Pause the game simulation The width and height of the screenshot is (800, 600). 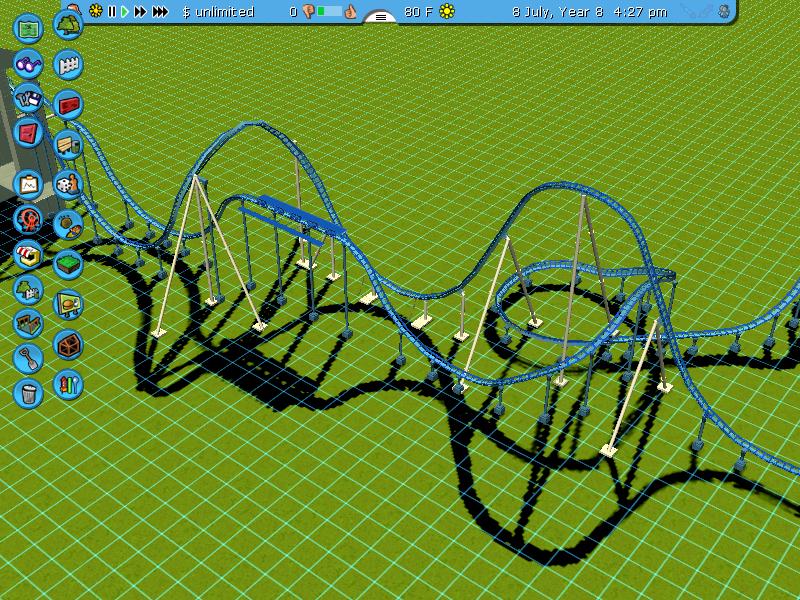pyautogui.click(x=112, y=12)
